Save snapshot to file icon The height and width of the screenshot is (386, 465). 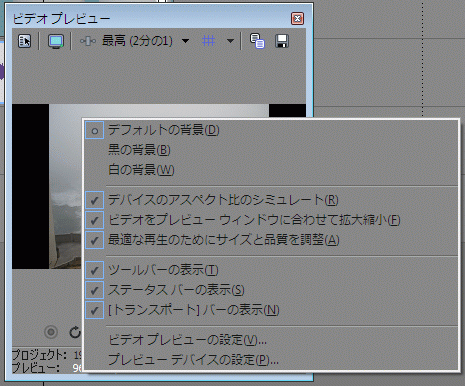(x=282, y=41)
